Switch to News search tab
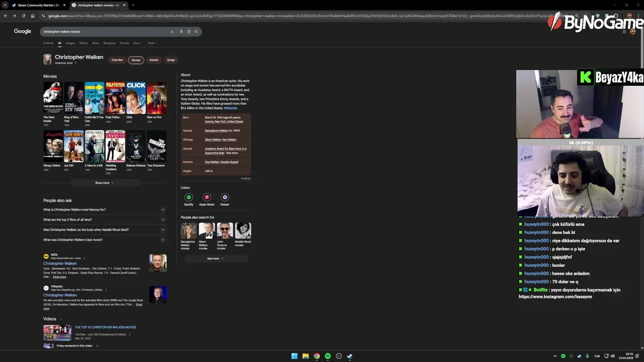This screenshot has width=644, height=362. coord(96,43)
